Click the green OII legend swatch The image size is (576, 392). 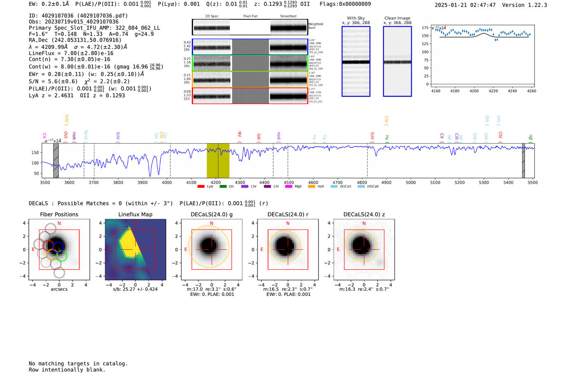[x=223, y=187]
